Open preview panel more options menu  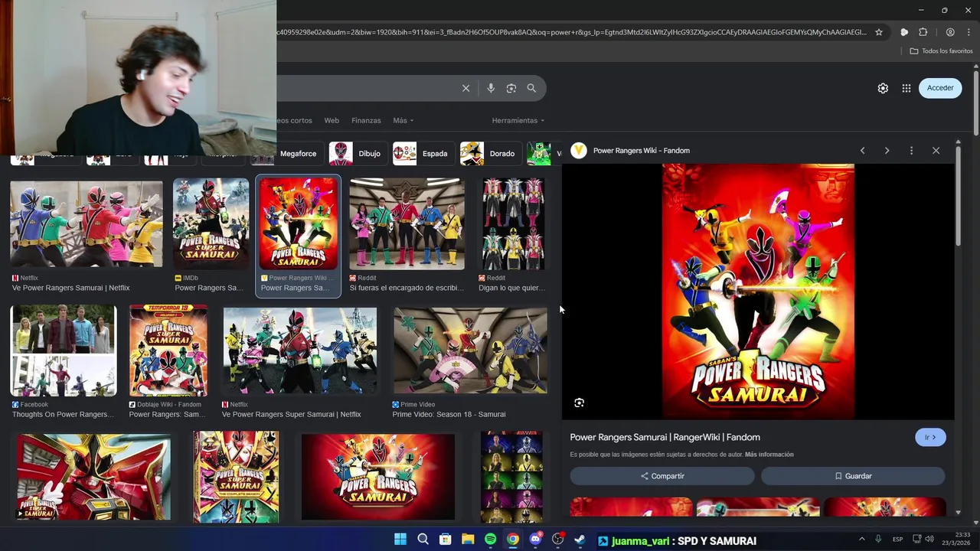(x=911, y=151)
